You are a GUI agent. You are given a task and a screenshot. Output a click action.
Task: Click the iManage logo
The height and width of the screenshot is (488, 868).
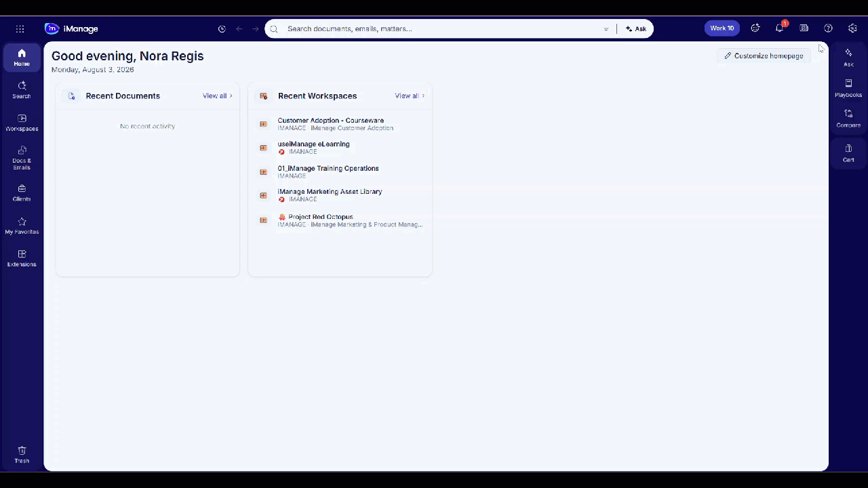coord(71,28)
